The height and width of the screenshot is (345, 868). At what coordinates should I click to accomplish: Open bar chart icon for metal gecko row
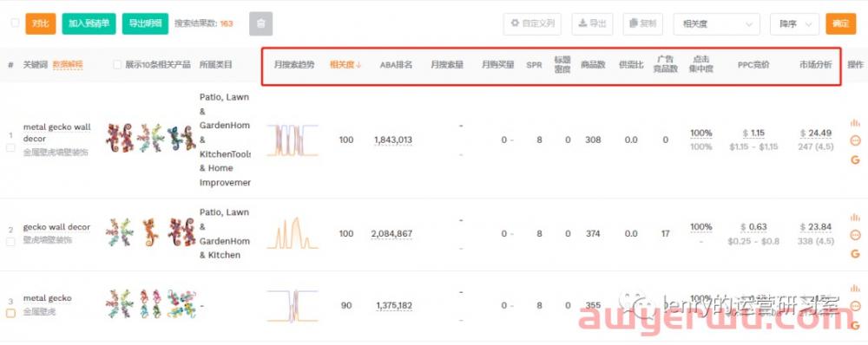tap(855, 288)
